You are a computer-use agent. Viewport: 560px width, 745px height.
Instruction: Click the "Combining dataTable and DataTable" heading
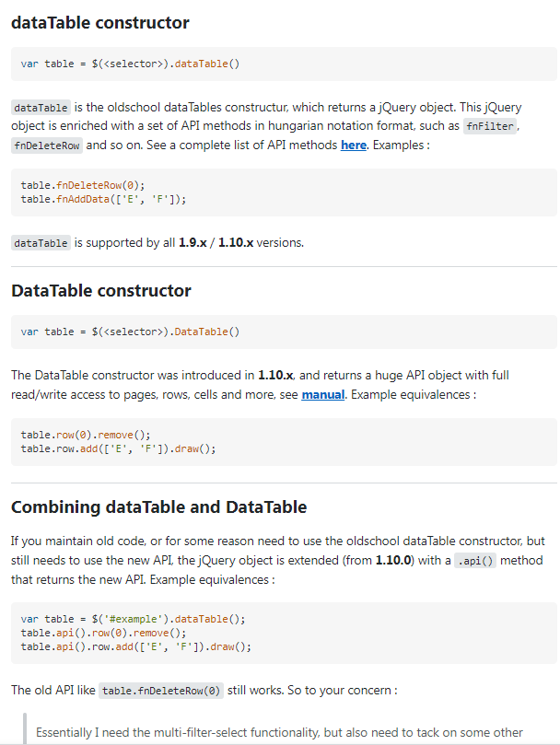[158, 507]
